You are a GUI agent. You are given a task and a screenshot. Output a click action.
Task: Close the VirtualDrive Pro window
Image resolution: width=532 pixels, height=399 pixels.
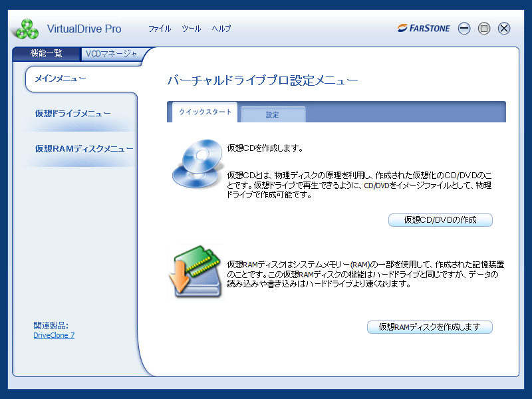(x=504, y=28)
